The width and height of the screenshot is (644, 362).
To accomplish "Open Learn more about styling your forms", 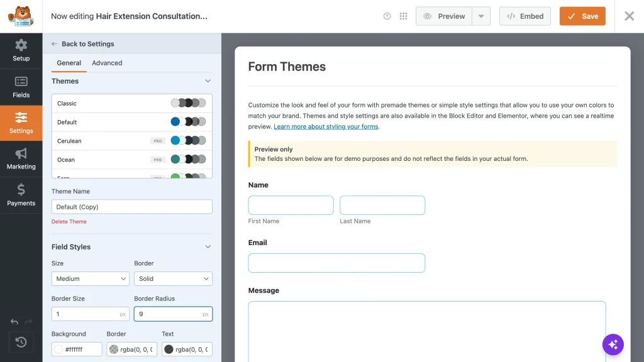I will point(326,126).
